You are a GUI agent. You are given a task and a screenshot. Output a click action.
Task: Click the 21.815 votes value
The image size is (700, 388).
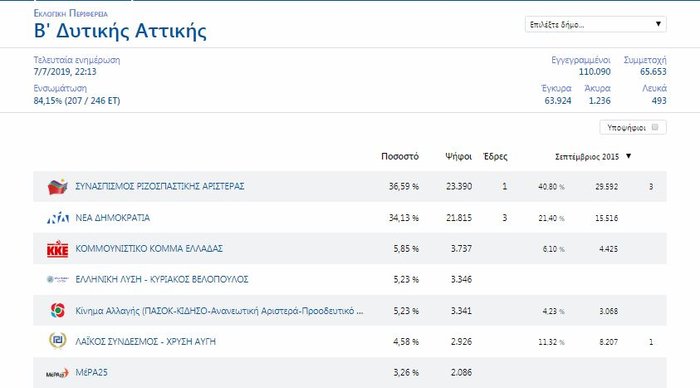(x=459, y=218)
